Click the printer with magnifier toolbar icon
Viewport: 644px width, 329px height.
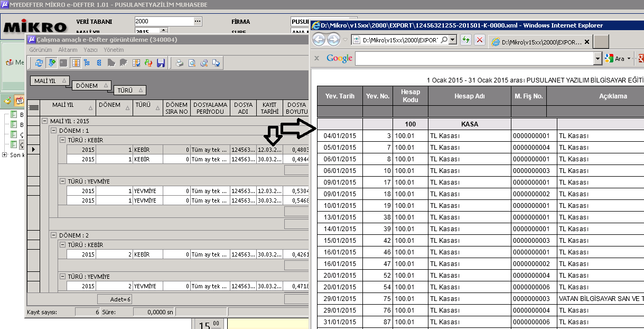click(204, 63)
